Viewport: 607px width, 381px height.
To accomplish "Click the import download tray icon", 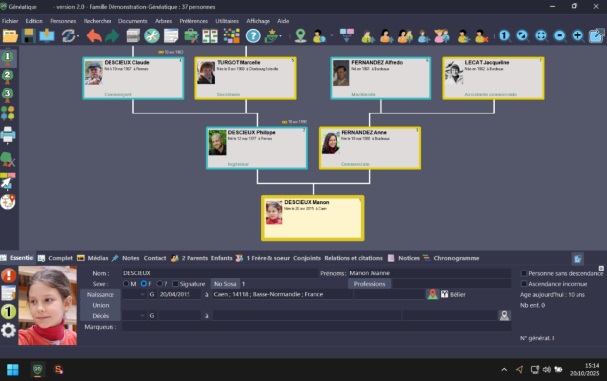I will click(x=47, y=36).
